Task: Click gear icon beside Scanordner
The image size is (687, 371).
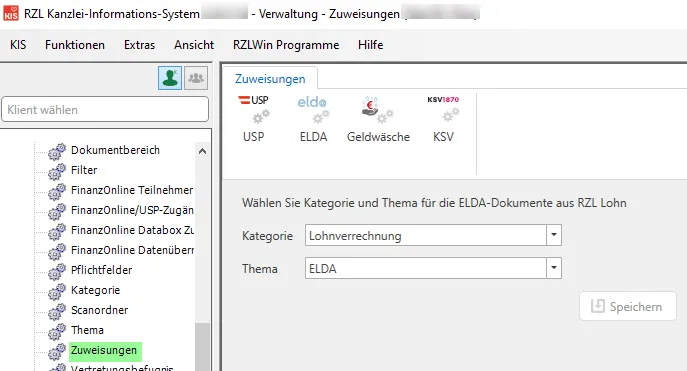Action: point(57,312)
